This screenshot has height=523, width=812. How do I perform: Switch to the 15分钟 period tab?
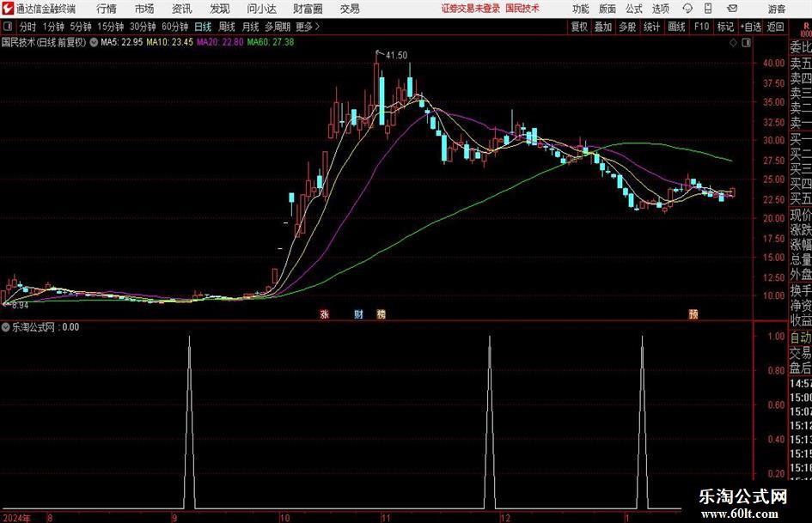point(111,27)
